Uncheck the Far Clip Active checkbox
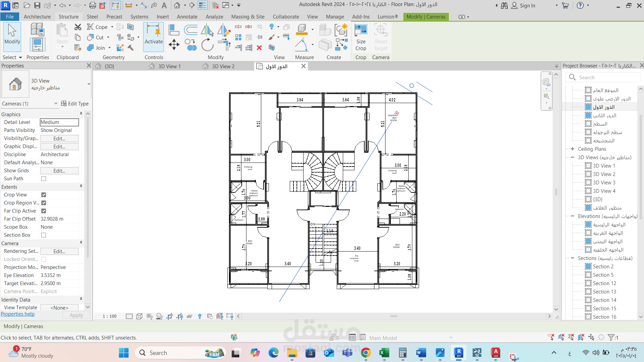Viewport: 644px width, 362px height. click(x=44, y=211)
